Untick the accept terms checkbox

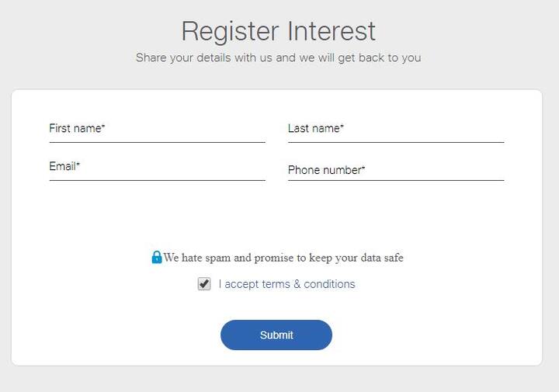pos(204,284)
